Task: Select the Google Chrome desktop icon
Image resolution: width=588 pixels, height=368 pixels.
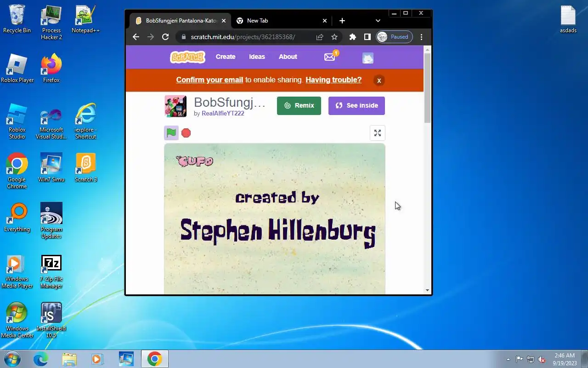Action: click(17, 171)
